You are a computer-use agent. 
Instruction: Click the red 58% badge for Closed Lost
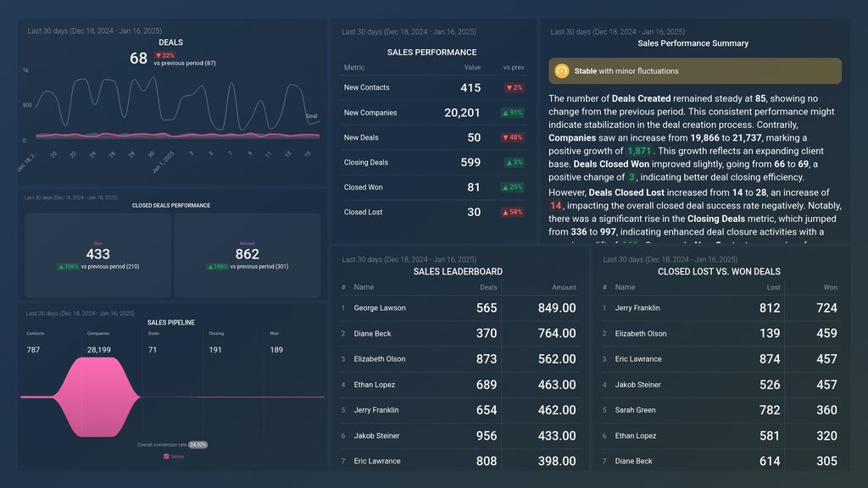click(x=513, y=213)
